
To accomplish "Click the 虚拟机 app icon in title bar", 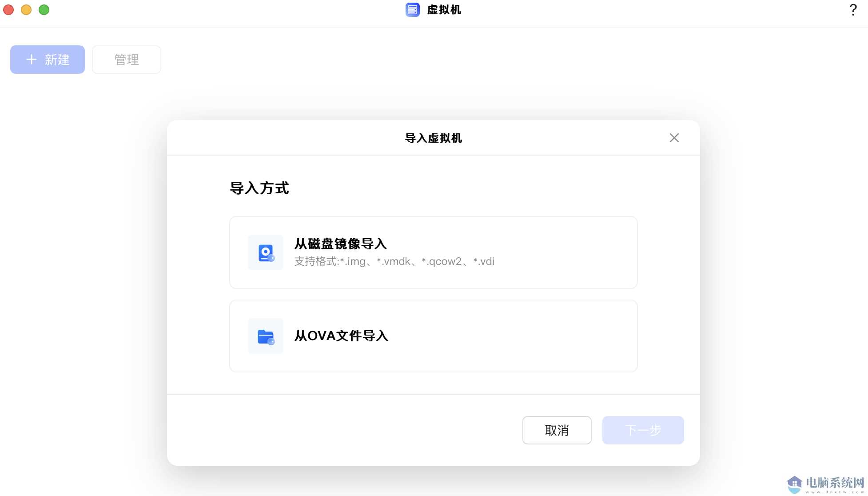I will coord(412,10).
